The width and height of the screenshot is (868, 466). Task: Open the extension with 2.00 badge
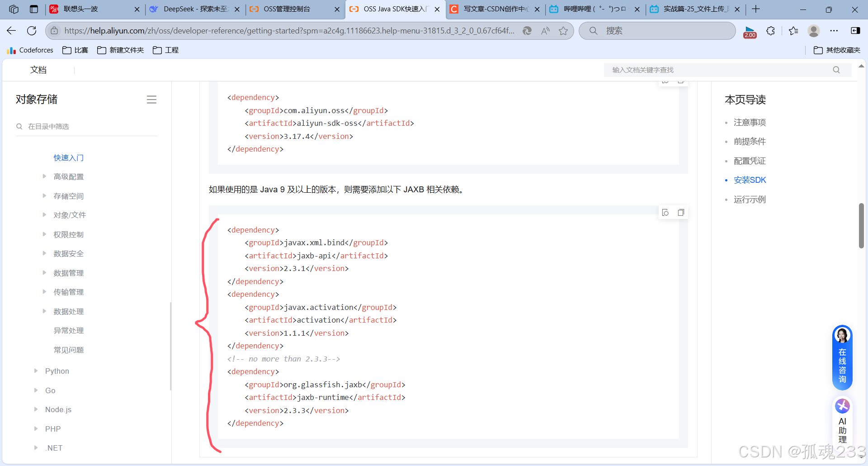(x=750, y=32)
